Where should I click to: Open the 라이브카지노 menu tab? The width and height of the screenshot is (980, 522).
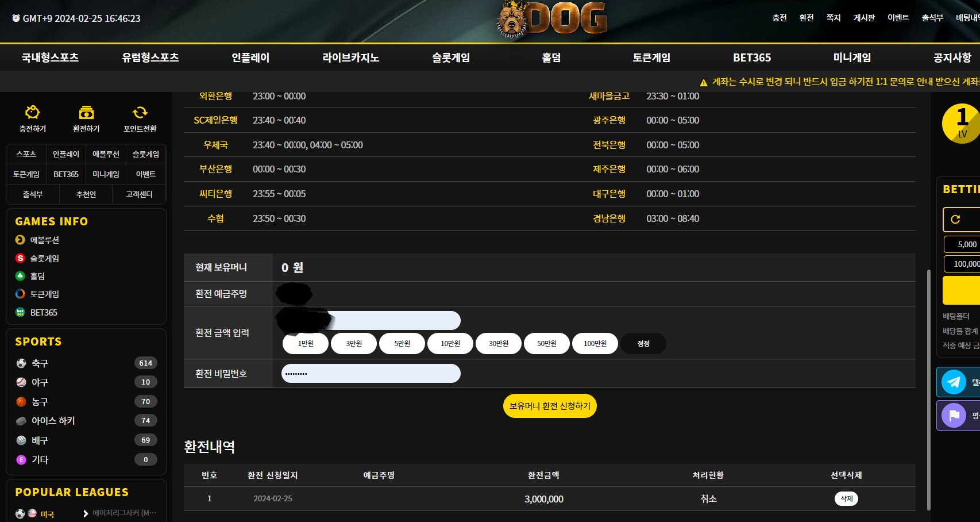click(x=350, y=57)
